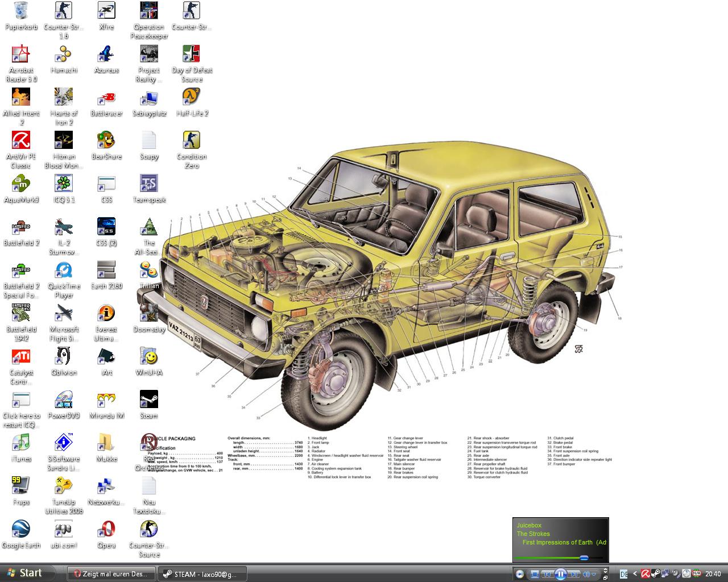Open TuneUp Utilities 2006 icon
The width and height of the screenshot is (728, 582).
pos(64,496)
